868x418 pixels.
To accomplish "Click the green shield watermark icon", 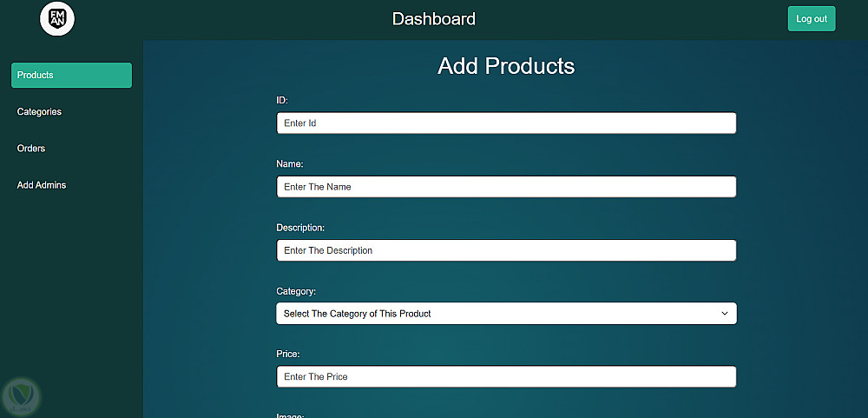I will (21, 395).
